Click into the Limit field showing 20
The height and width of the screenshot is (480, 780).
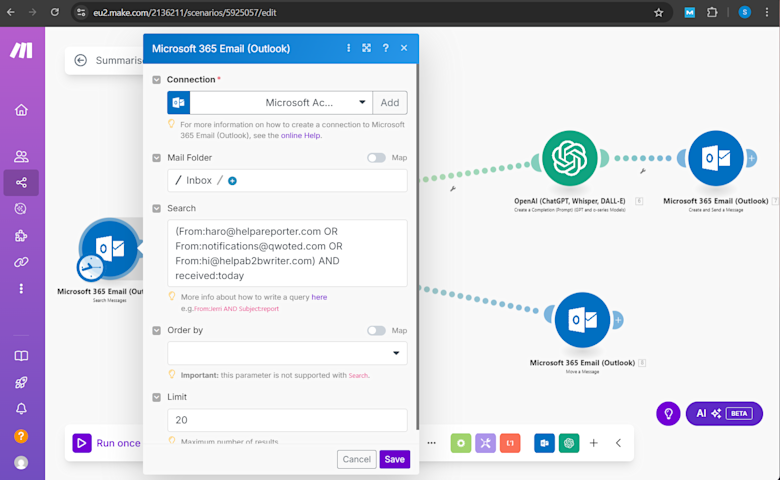coord(287,420)
